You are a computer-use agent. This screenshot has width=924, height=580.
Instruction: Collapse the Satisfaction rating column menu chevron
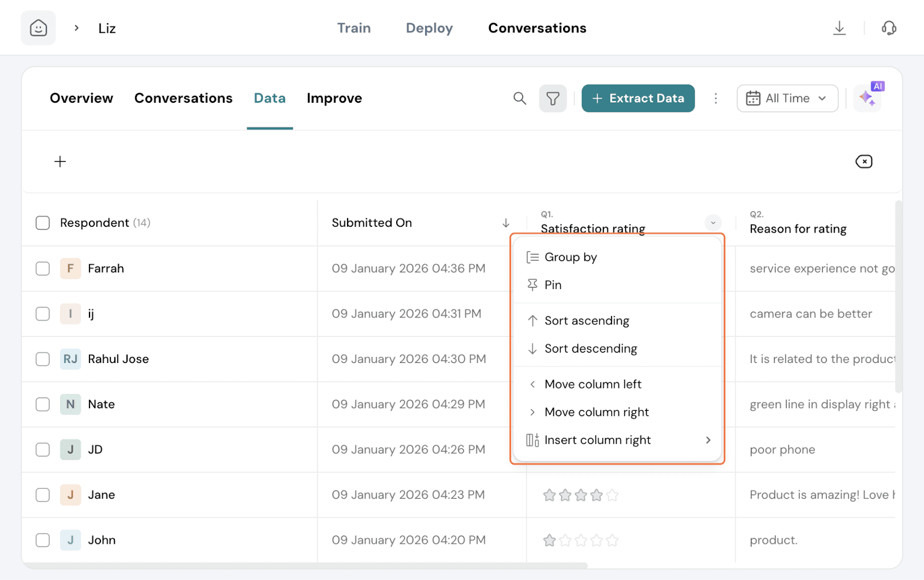coord(713,223)
